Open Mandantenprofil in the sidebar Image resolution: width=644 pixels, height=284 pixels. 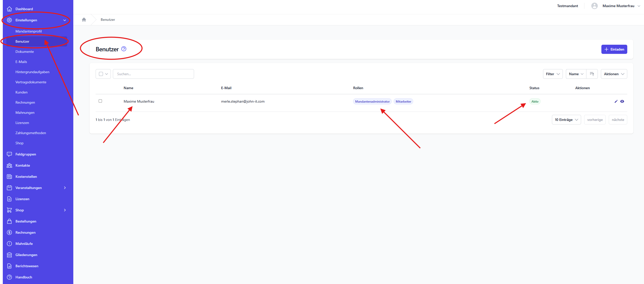pyautogui.click(x=29, y=31)
